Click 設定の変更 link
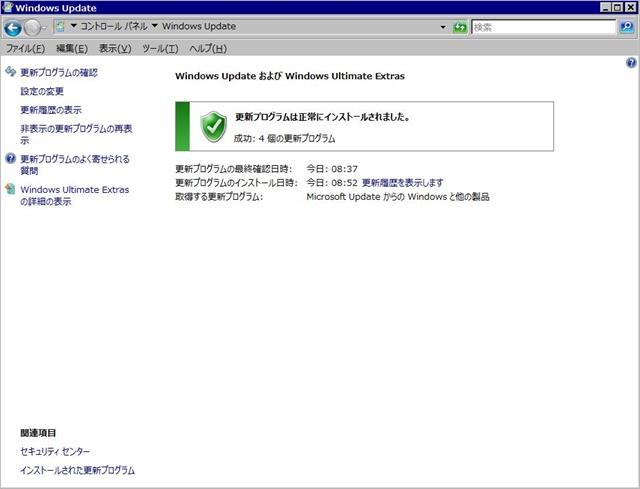640x489 pixels. click(x=42, y=91)
